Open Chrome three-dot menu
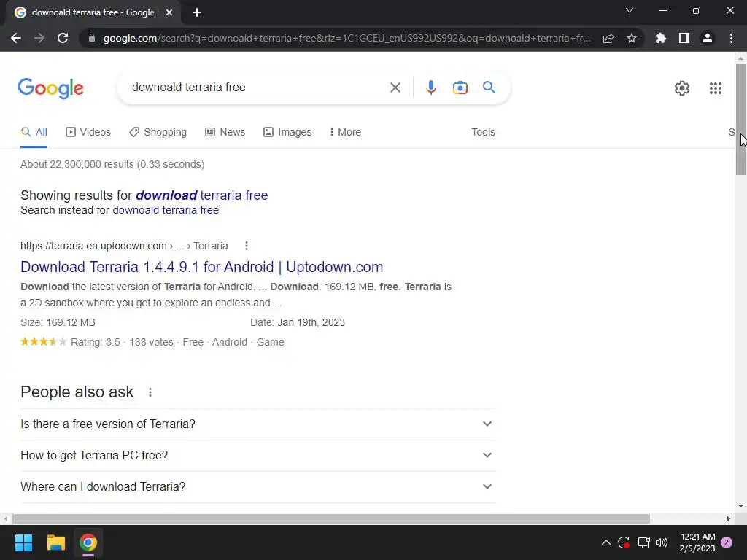 coord(731,38)
